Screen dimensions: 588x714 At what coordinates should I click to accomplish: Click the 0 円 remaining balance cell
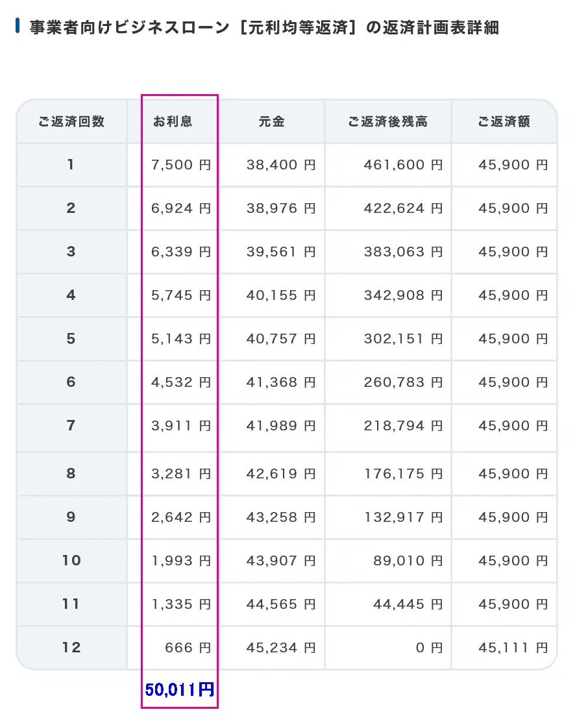388,648
